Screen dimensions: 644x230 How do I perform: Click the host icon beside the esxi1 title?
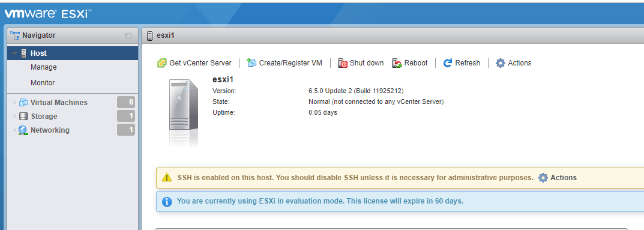150,35
